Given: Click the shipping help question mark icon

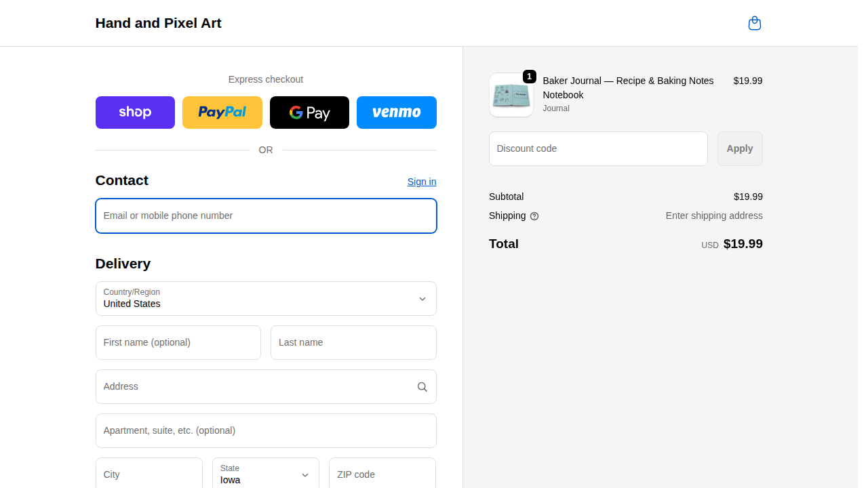Looking at the screenshot, I should coord(534,216).
